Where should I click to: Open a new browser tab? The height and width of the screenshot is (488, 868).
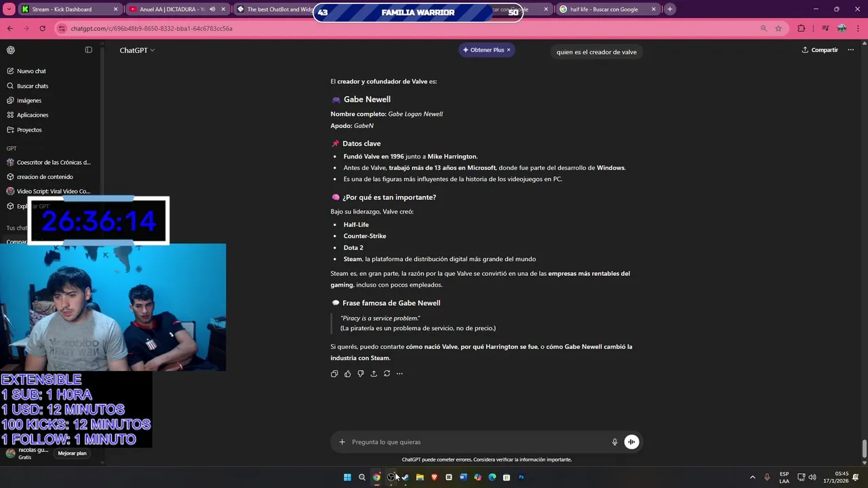(670, 9)
